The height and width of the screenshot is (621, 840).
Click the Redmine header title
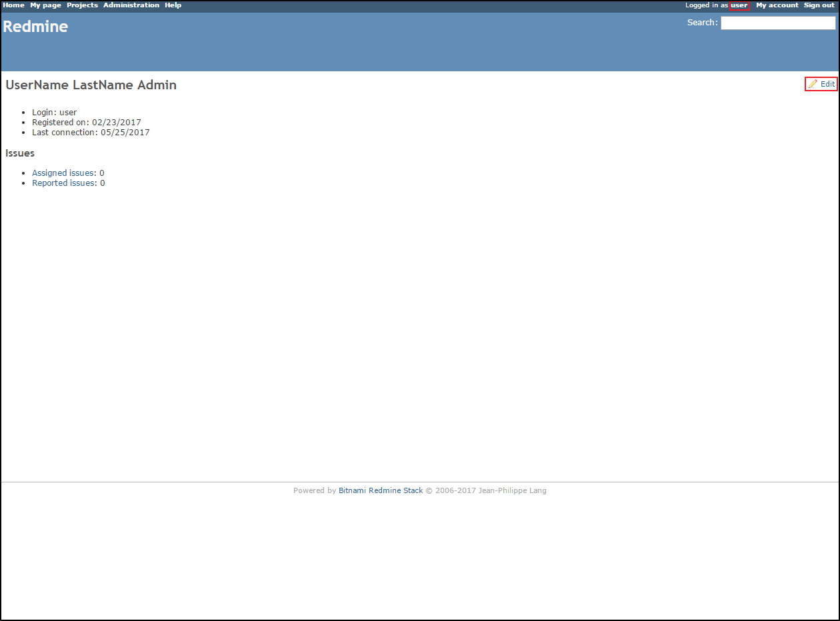point(35,27)
